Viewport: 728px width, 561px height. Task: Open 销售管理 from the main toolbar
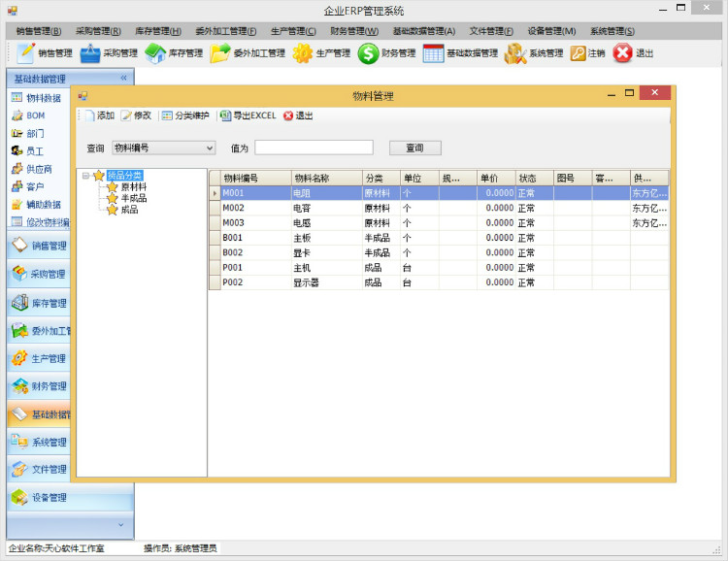point(44,53)
